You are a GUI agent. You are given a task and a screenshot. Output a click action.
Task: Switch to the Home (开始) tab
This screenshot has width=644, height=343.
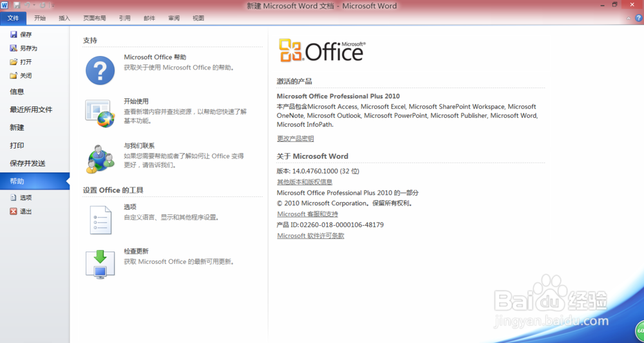[40, 18]
